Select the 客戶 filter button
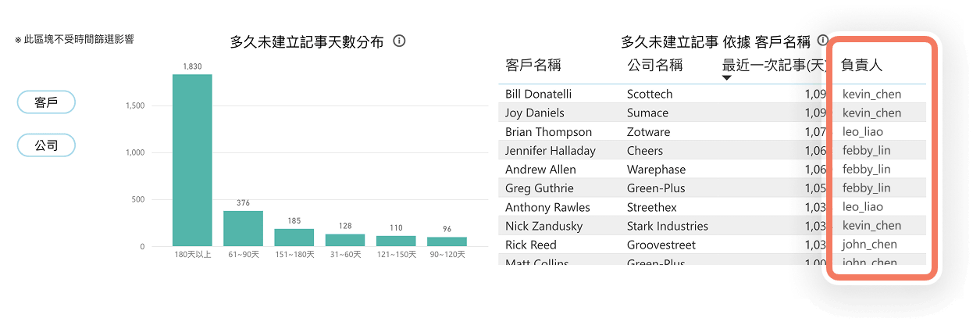980x329 pixels. point(46,102)
